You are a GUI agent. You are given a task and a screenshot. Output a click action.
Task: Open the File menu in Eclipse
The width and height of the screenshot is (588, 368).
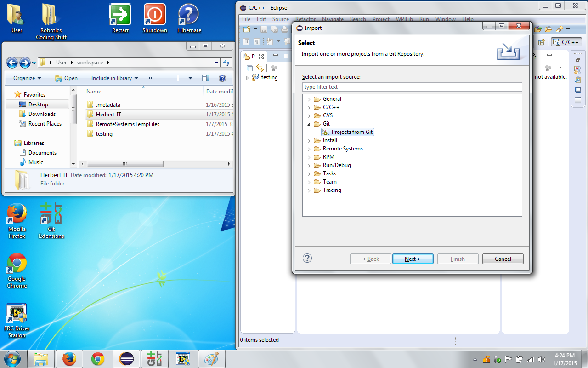(246, 19)
